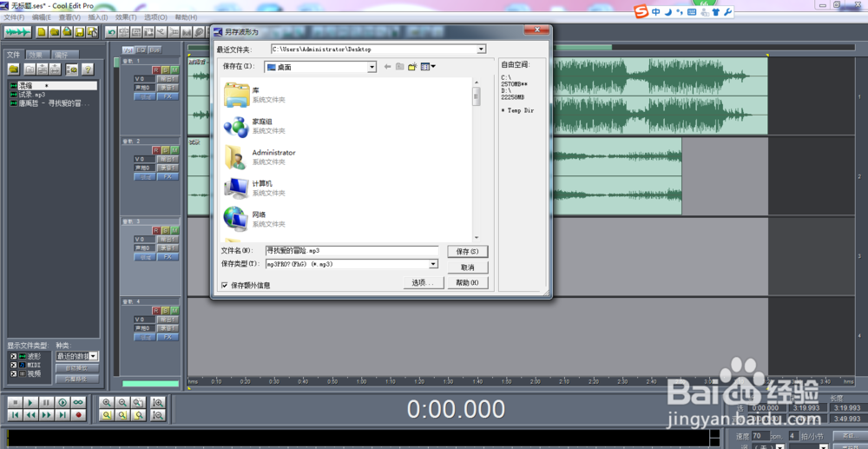Image resolution: width=868 pixels, height=449 pixels.
Task: Click the open folder icon in main toolbar
Action: pyautogui.click(x=54, y=31)
